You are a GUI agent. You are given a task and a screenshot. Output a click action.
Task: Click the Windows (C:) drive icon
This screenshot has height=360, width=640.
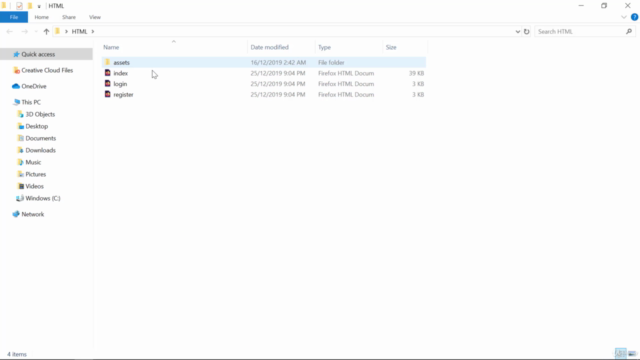(x=20, y=198)
